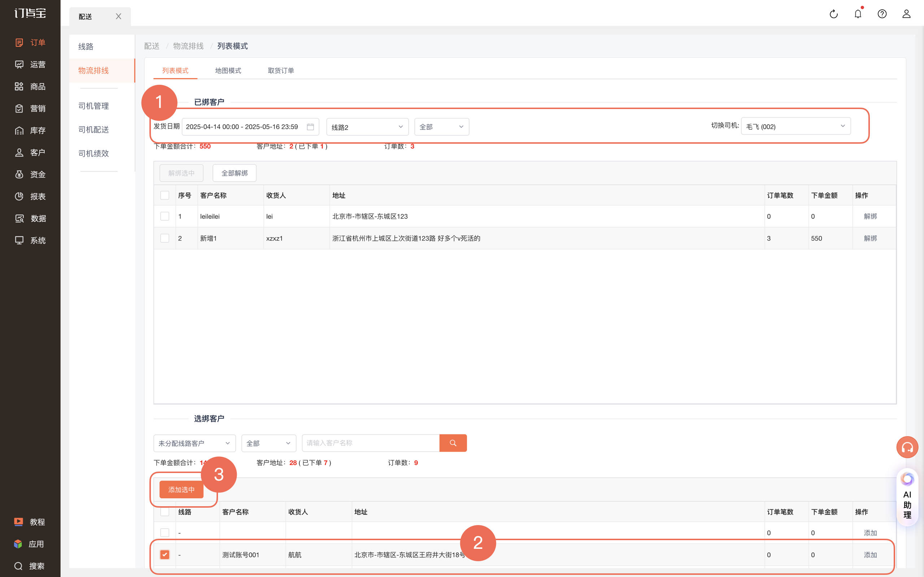Switch to the 地图模式 tab

(x=228, y=71)
